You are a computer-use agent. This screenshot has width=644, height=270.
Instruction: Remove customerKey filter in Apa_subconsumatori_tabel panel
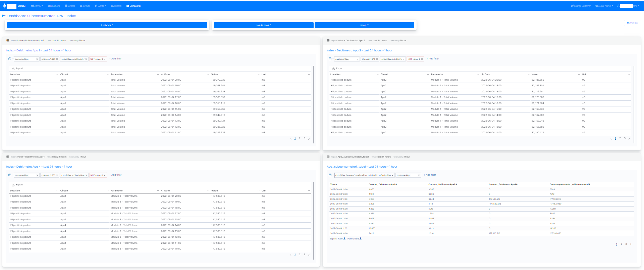tap(419, 175)
